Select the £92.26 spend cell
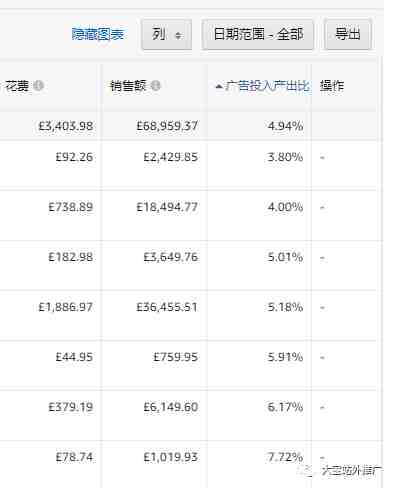 (x=74, y=157)
